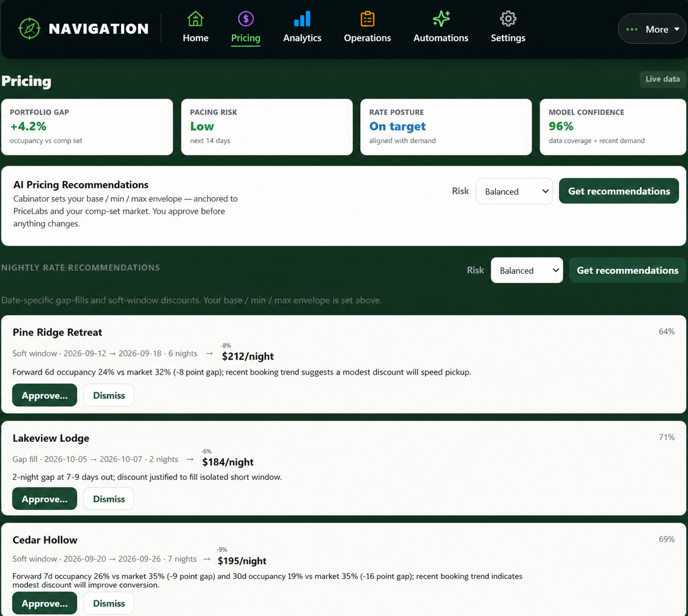Click 'occupancy vs comp set' caption
The height and width of the screenshot is (616, 688).
tap(46, 141)
